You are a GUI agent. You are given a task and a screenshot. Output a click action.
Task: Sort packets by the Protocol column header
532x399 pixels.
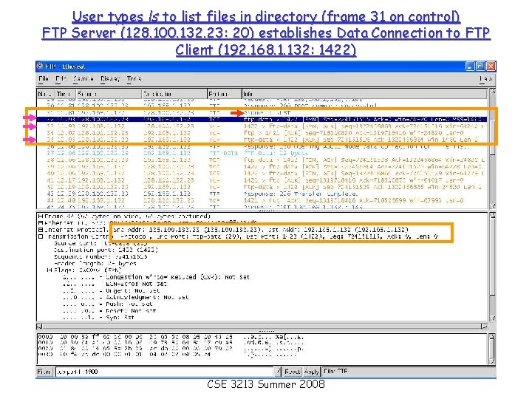pyautogui.click(x=225, y=94)
